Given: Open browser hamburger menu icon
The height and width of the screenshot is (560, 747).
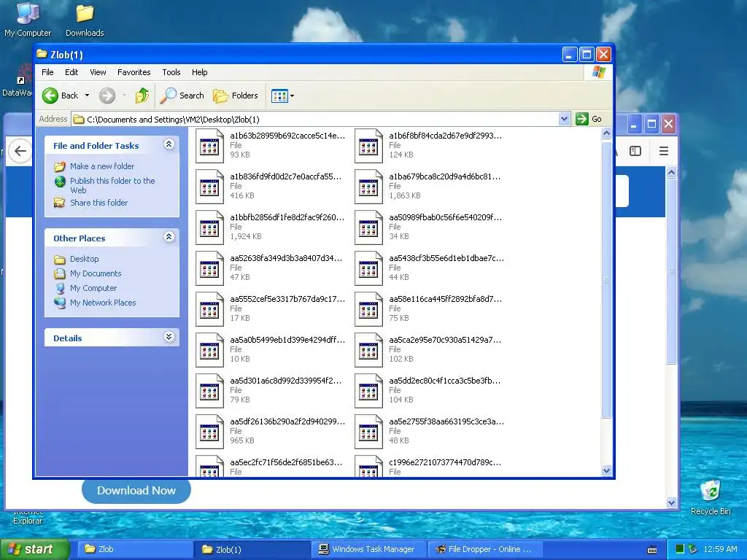Looking at the screenshot, I should (664, 152).
